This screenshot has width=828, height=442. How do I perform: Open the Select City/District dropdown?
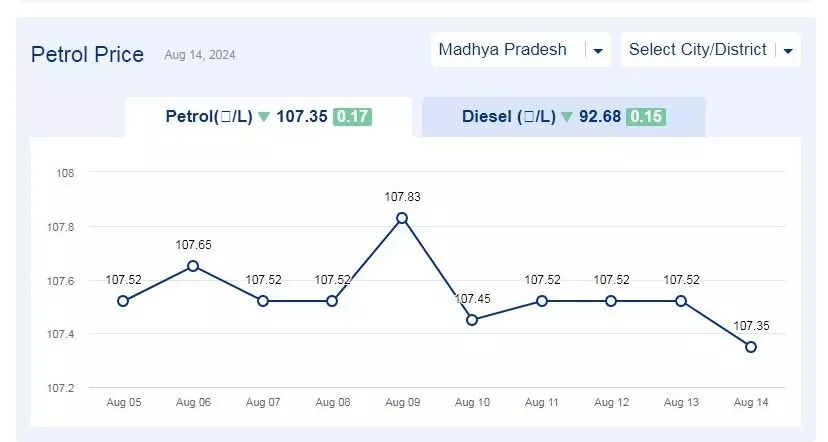click(x=711, y=50)
